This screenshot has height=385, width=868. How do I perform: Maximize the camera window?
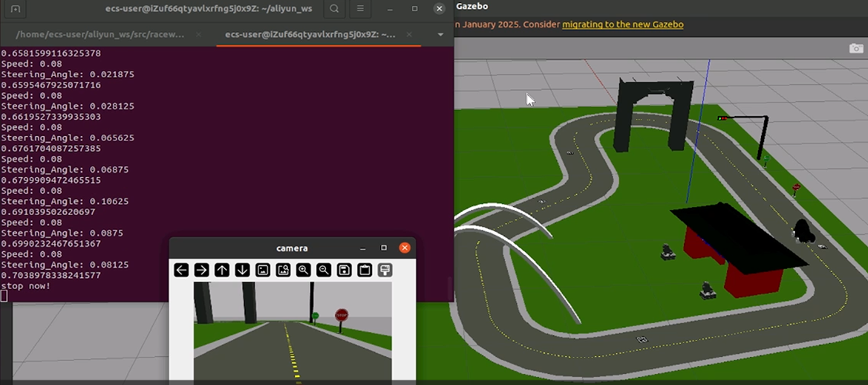pos(384,248)
